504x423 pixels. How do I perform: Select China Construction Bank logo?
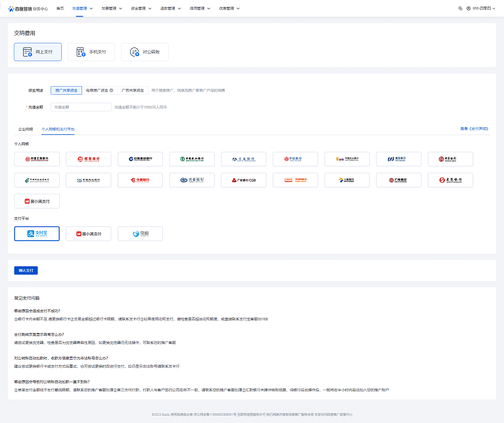click(x=140, y=159)
